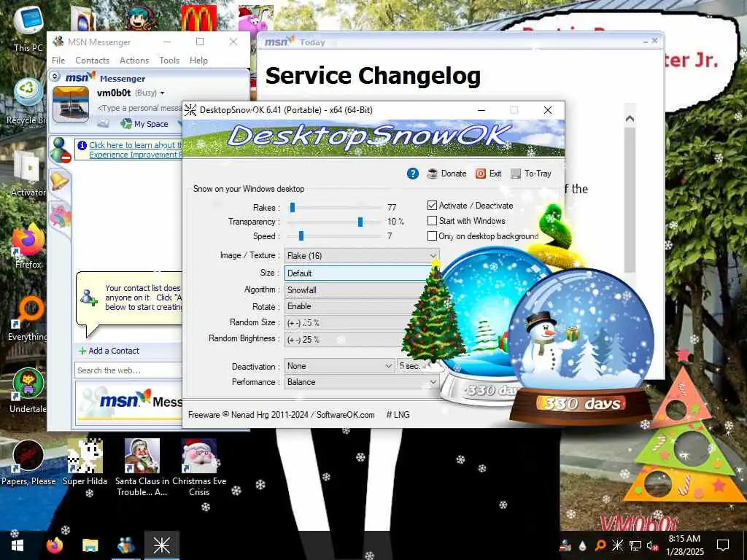747x560 pixels.
Task: Open the Actions menu in MSN Messenger
Action: pos(134,61)
